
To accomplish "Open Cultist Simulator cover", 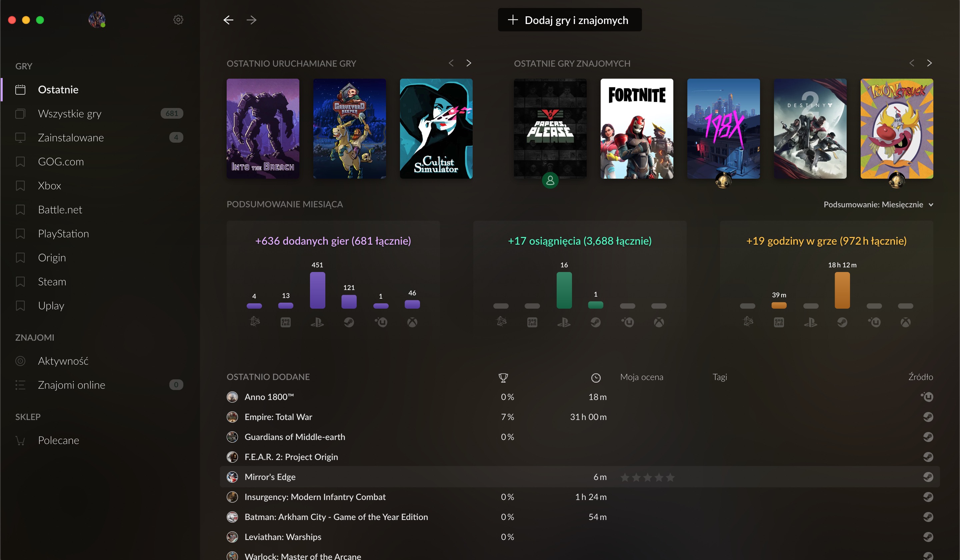I will (x=436, y=129).
